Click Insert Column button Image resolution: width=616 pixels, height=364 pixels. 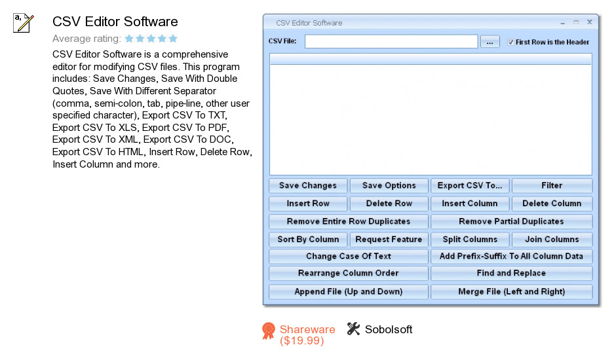470,204
